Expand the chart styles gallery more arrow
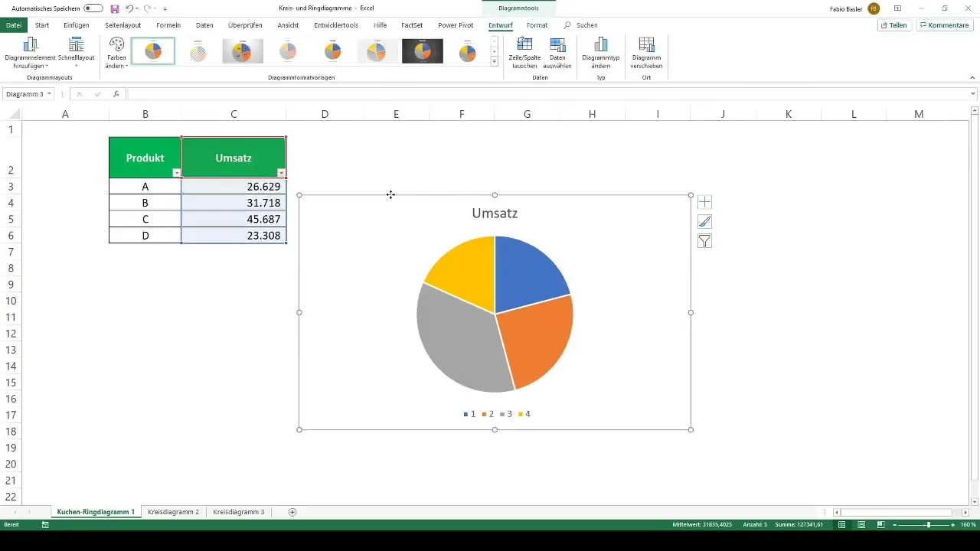Screen dimensions: 980x551 (x=495, y=61)
